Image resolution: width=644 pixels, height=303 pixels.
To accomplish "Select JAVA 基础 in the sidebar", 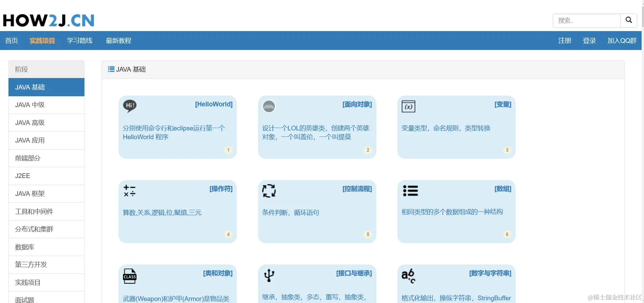I will [x=46, y=87].
